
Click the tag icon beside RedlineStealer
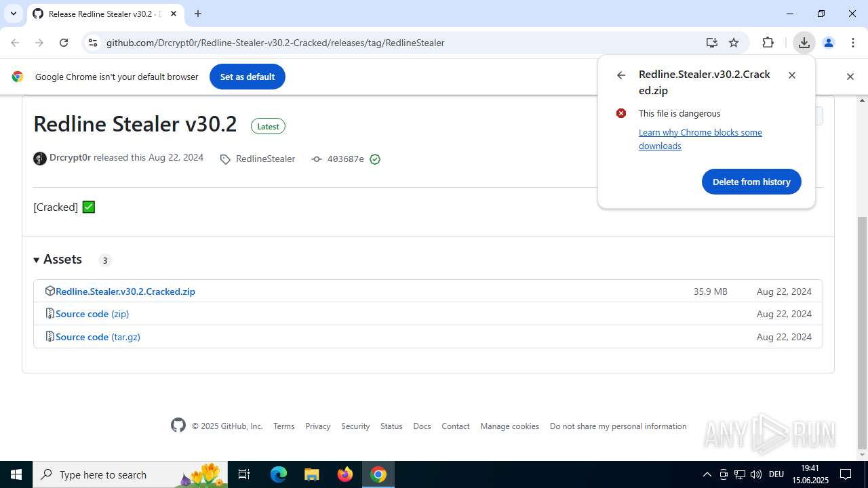click(x=225, y=159)
